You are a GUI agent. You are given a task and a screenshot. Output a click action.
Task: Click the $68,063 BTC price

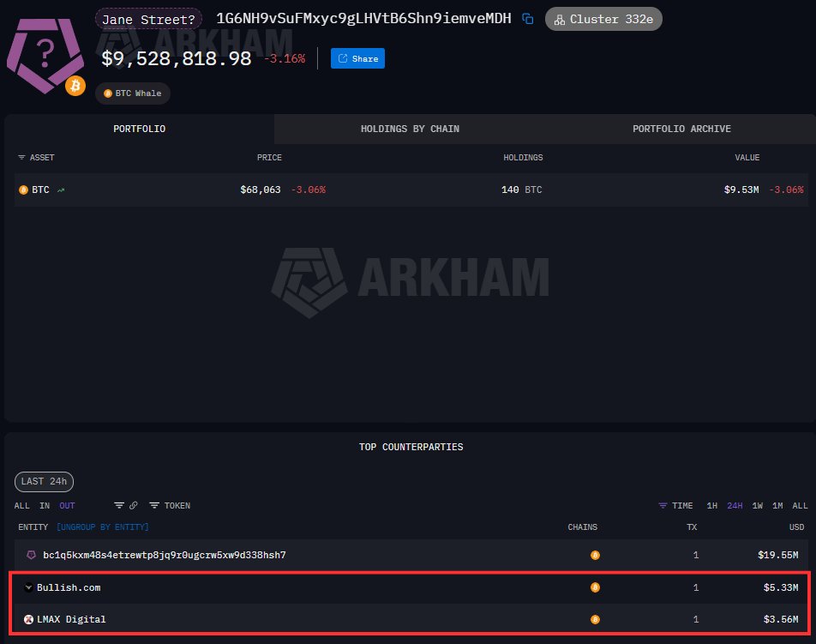tap(261, 190)
